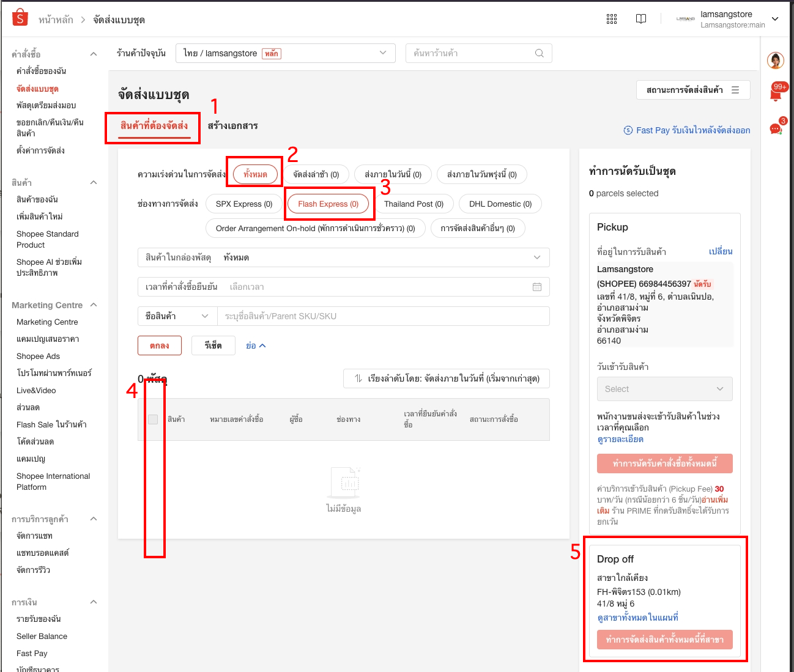Click the sort arrows icon
This screenshot has height=672, width=794.
tap(358, 378)
